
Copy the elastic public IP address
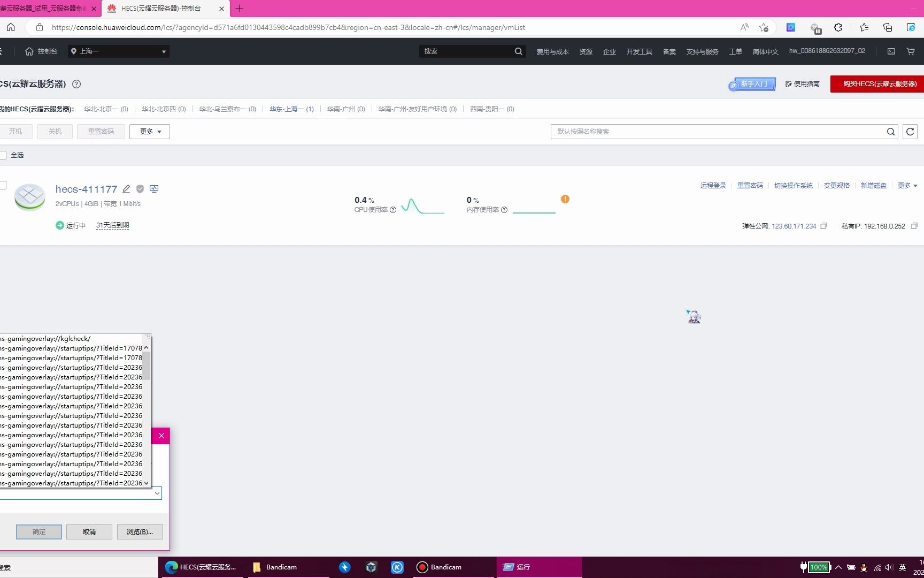point(823,226)
